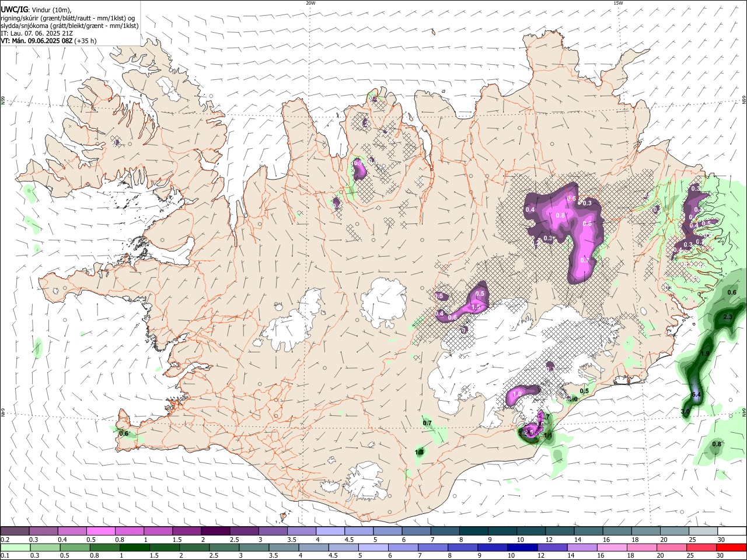Click the 1.3 rain value on the map
The image size is (747, 560).
pyautogui.click(x=419, y=452)
